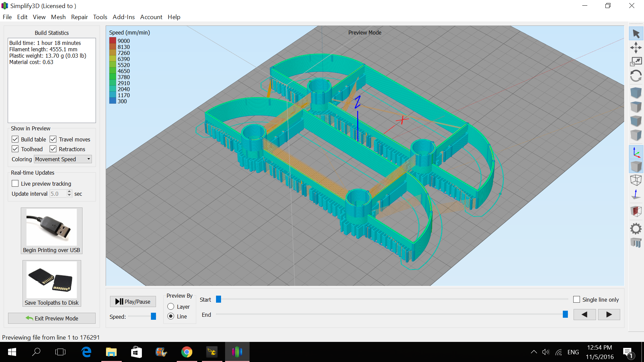Image resolution: width=644 pixels, height=362 pixels.
Task: Enable Live preview tracking
Action: coord(15,183)
